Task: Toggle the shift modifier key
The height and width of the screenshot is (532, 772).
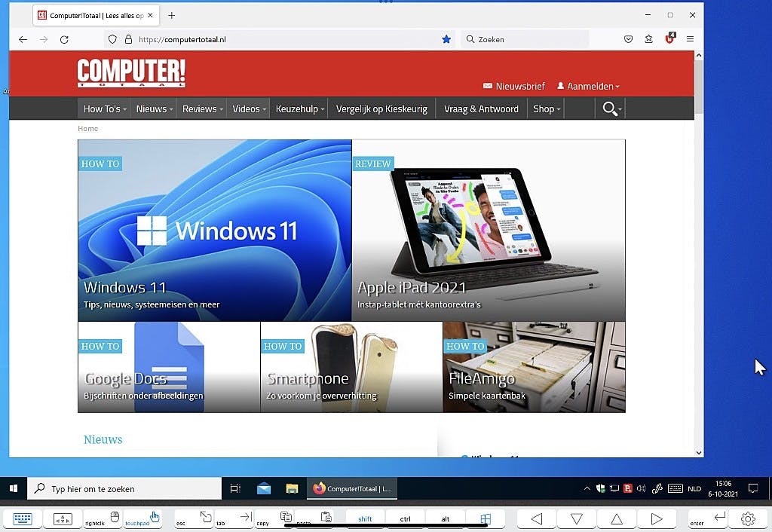Action: pos(365,518)
